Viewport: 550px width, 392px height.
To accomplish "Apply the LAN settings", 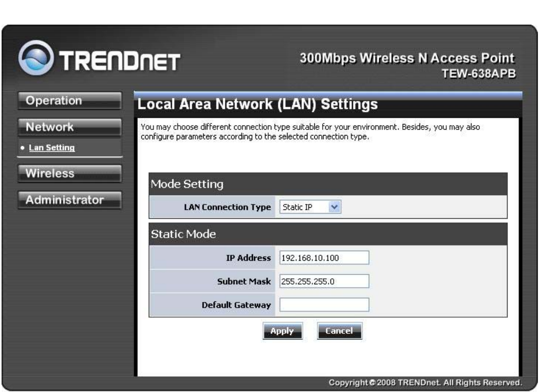I will (282, 331).
